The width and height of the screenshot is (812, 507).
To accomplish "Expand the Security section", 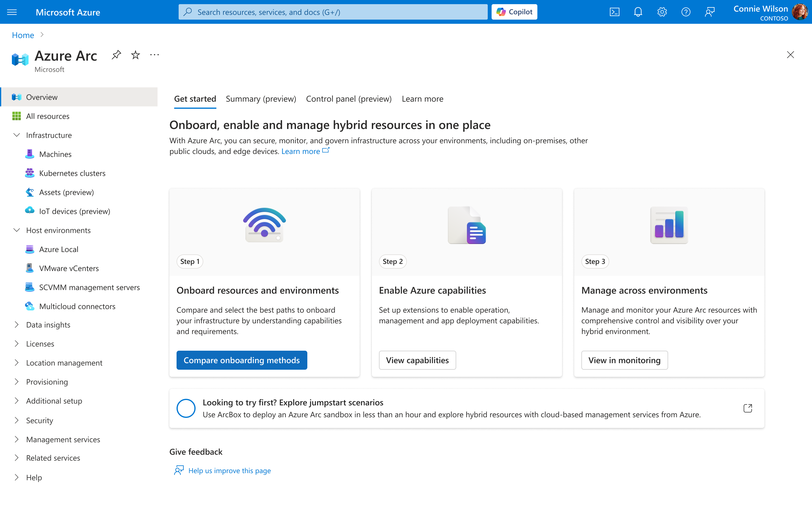I will tap(17, 420).
